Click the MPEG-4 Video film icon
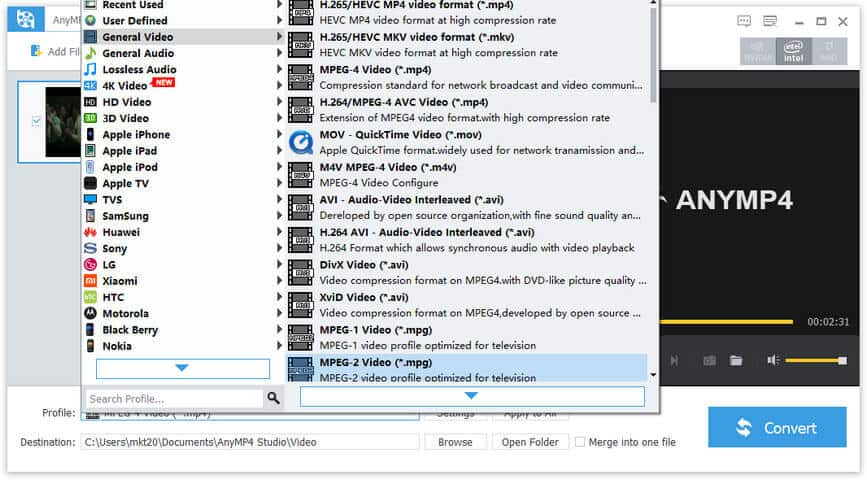This screenshot has width=867, height=480. (x=301, y=77)
